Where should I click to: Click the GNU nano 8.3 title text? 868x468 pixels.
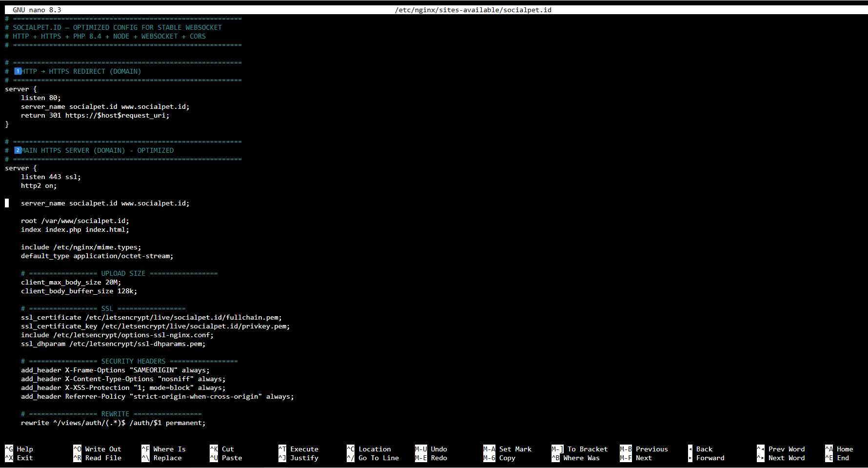click(37, 10)
